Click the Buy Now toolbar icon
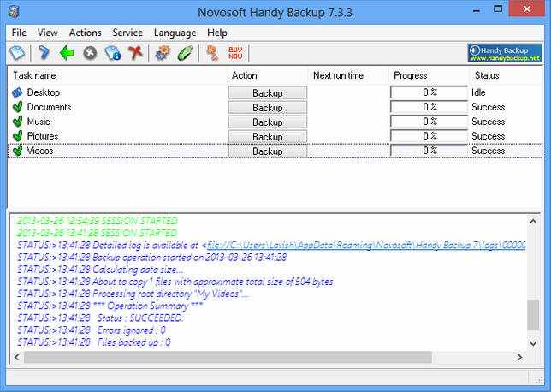551x392 pixels. [x=235, y=53]
